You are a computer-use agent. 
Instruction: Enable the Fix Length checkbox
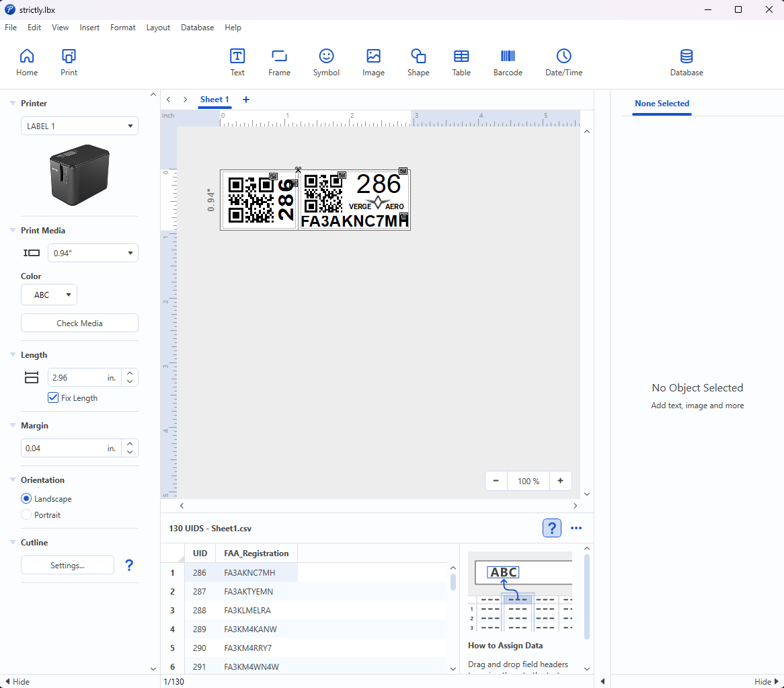click(53, 397)
